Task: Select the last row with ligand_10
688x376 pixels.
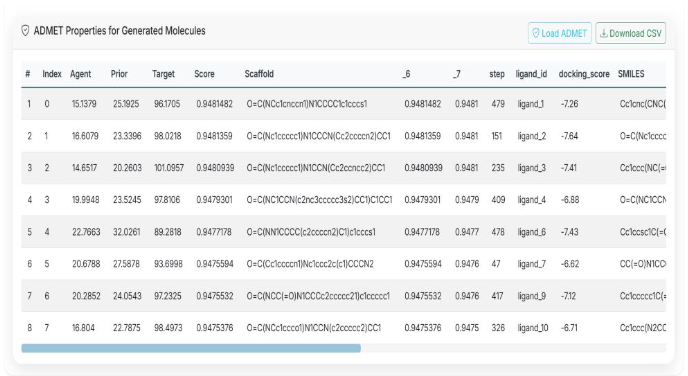Action: click(344, 328)
